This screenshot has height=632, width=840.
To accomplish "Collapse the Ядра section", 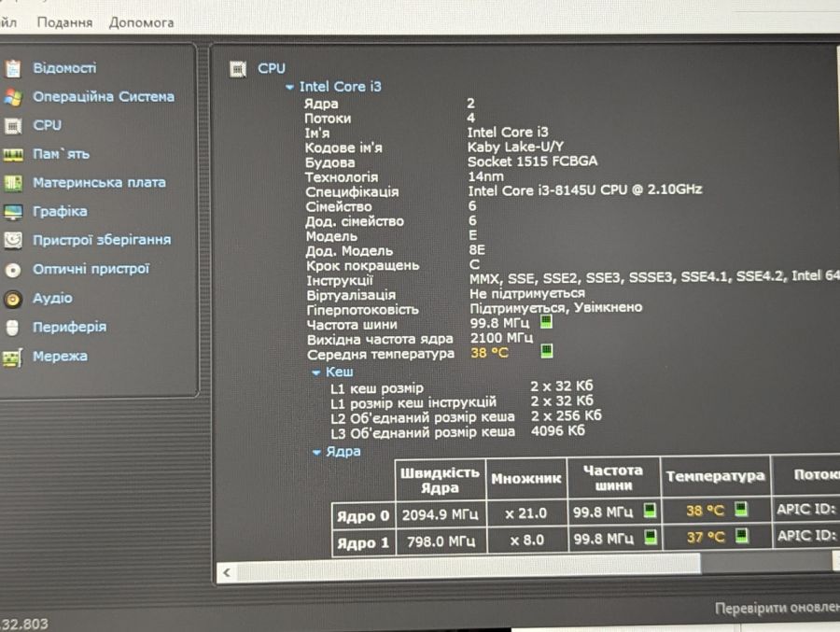I will point(316,453).
